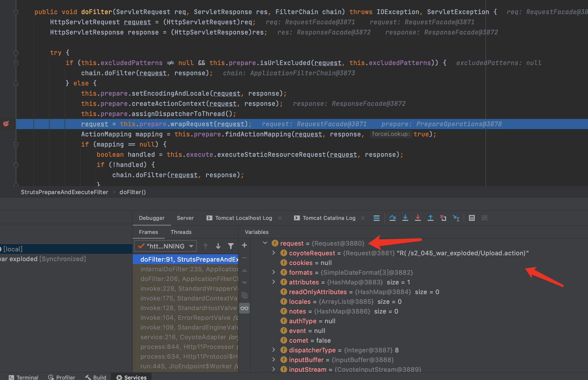Select the war exploded [Synchronized] item
The width and height of the screenshot is (588, 380).
tap(43, 259)
